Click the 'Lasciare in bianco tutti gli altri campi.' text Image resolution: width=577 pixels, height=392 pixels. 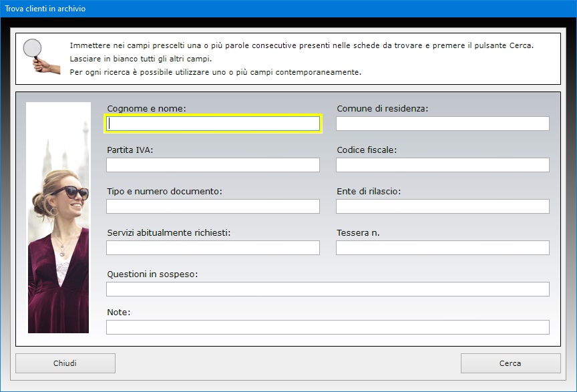[x=141, y=59]
